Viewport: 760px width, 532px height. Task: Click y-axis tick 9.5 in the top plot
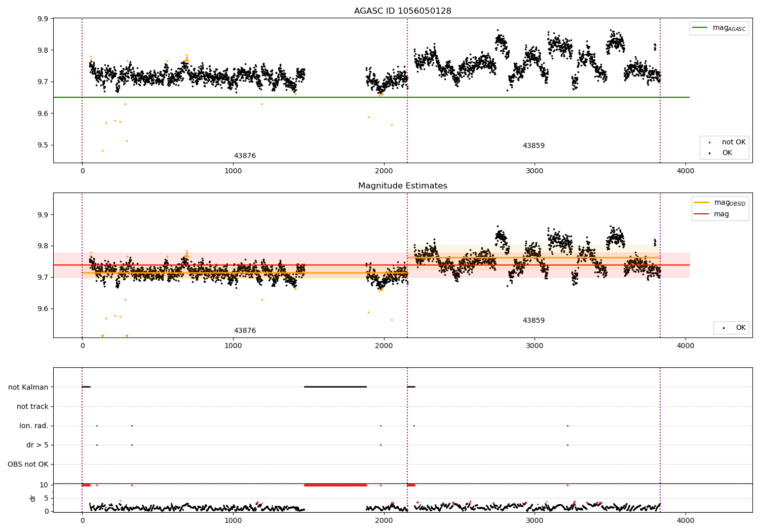click(43, 145)
